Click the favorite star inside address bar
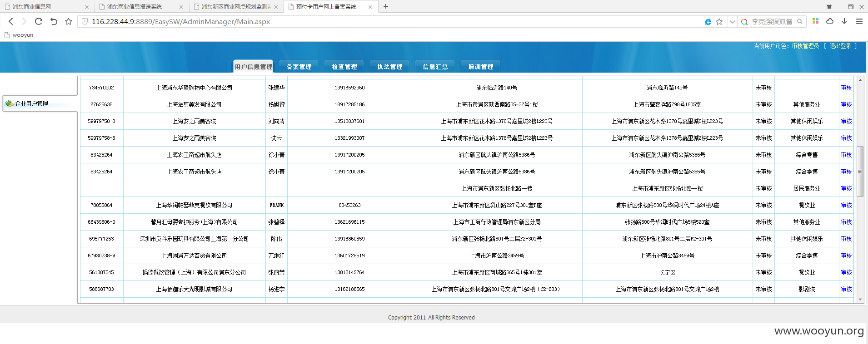 [719, 22]
